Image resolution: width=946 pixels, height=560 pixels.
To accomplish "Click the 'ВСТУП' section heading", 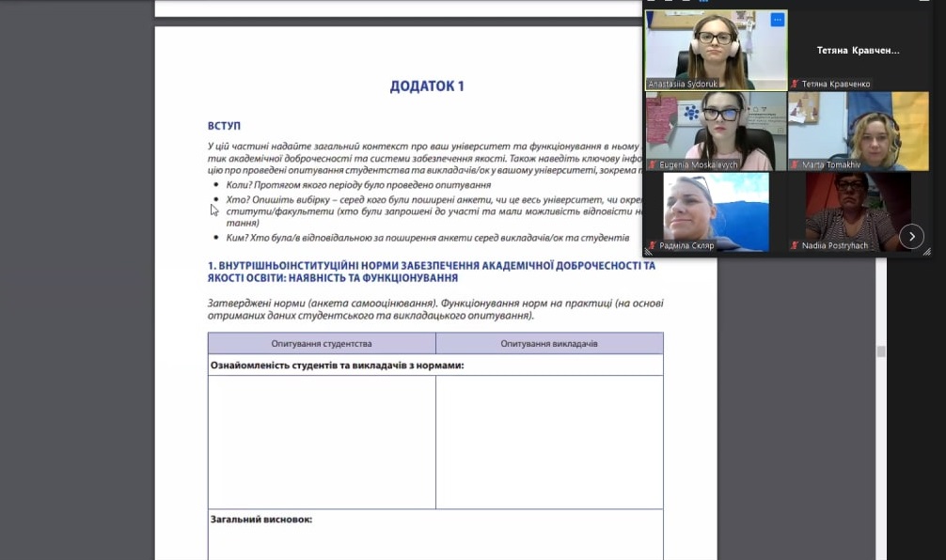I will click(224, 126).
